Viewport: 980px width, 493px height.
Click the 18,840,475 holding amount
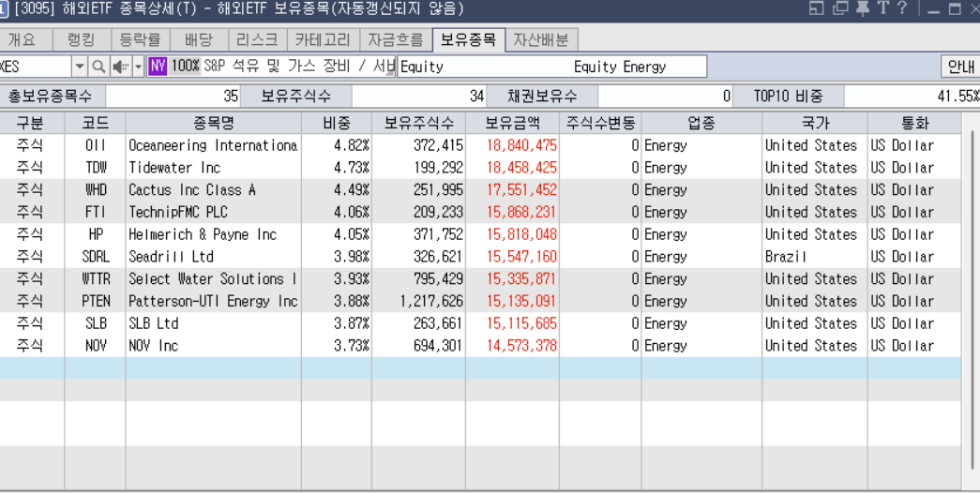pos(521,145)
